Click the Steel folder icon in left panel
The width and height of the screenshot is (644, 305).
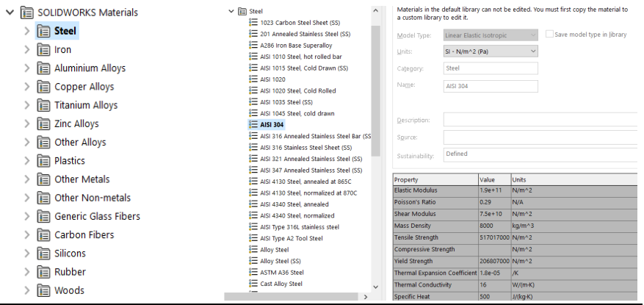[43, 31]
